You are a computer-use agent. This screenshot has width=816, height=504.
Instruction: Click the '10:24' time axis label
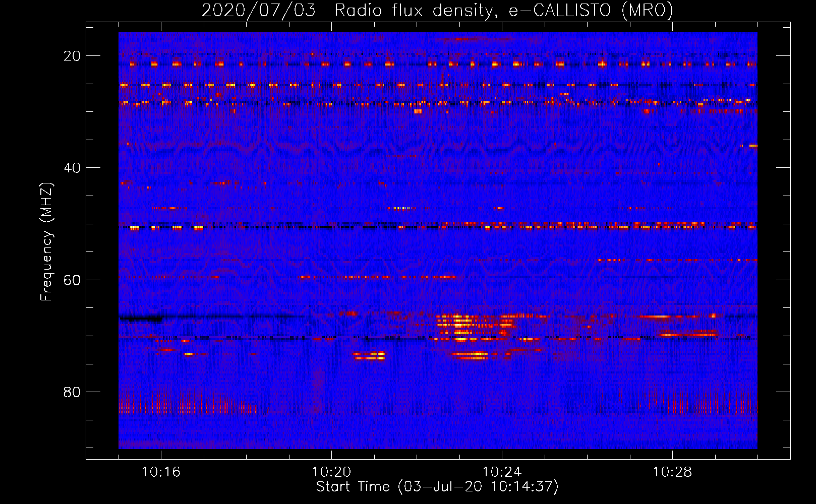tap(502, 472)
